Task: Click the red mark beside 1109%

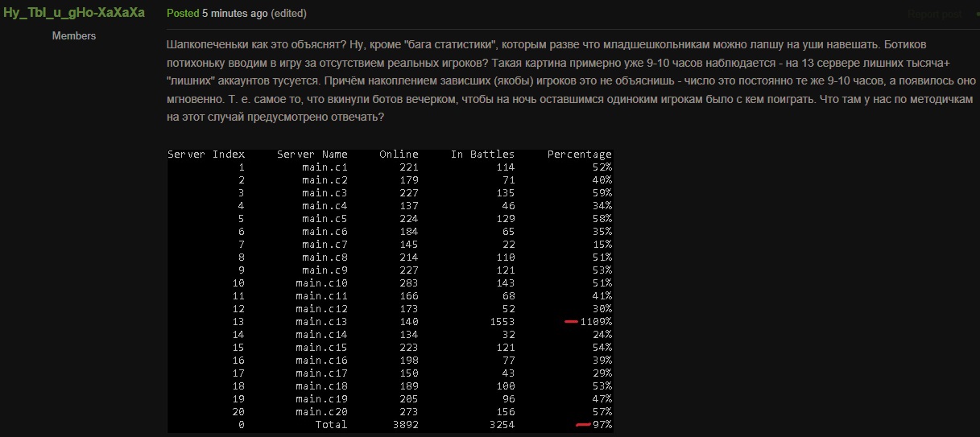Action: tap(571, 322)
